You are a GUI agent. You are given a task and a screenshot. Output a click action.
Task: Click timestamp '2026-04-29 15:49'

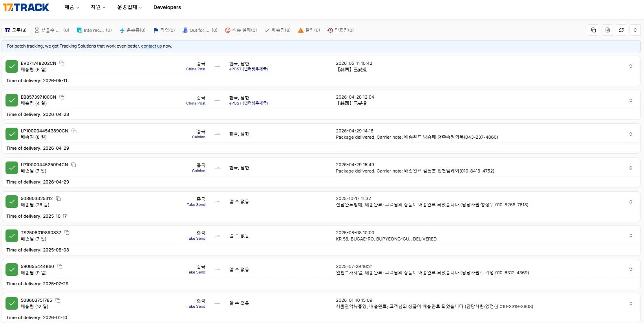(355, 165)
